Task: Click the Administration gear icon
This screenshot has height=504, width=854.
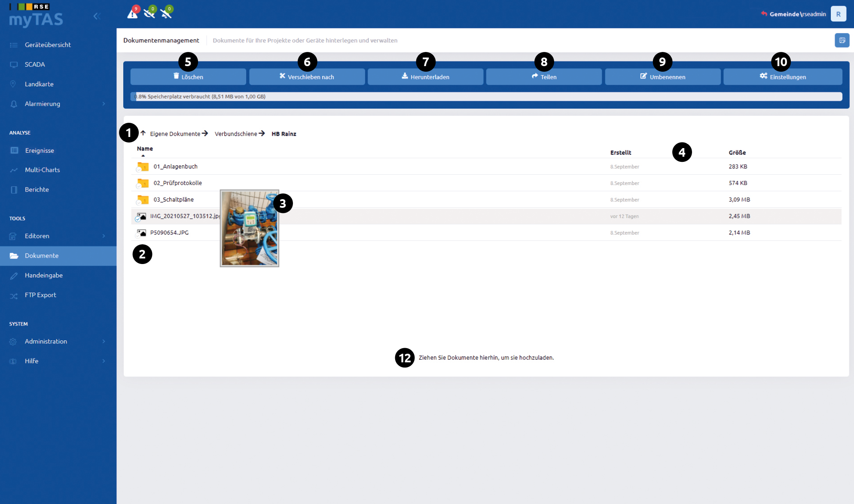Action: click(x=13, y=342)
